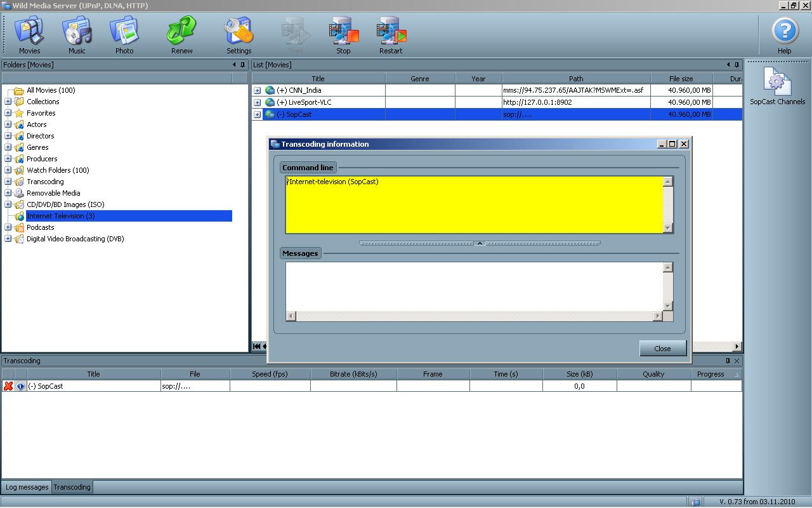Viewport: 812px width, 508px height.
Task: Expand the Genres node
Action: [x=8, y=147]
